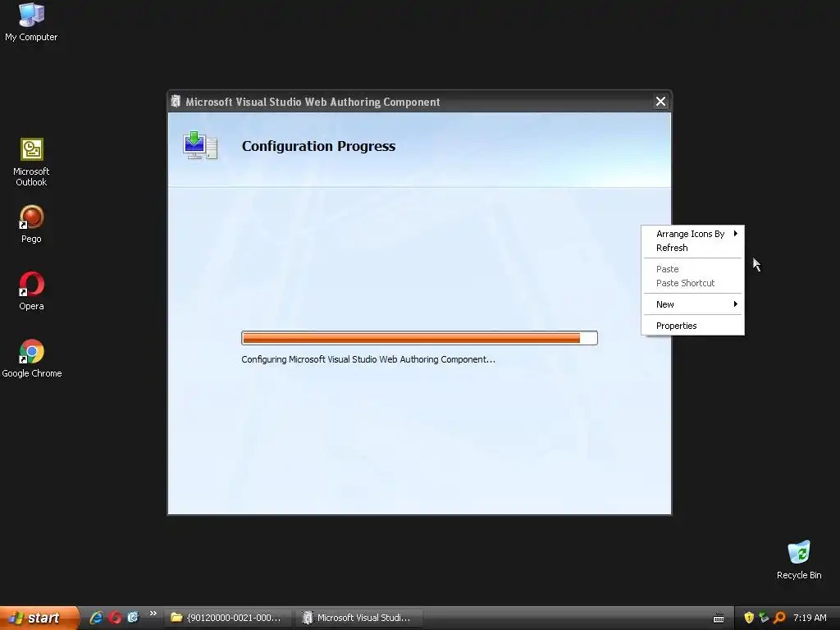This screenshot has width=840, height=630.
Task: Open the yellow security shield tray icon
Action: [x=749, y=618]
